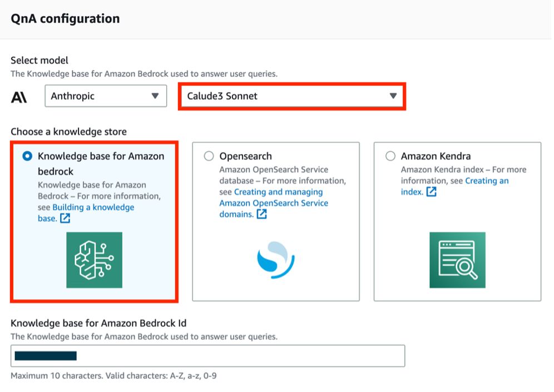Click the OpenSearch swirl logo icon
Screen dimensions: 554x392
[x=276, y=260]
